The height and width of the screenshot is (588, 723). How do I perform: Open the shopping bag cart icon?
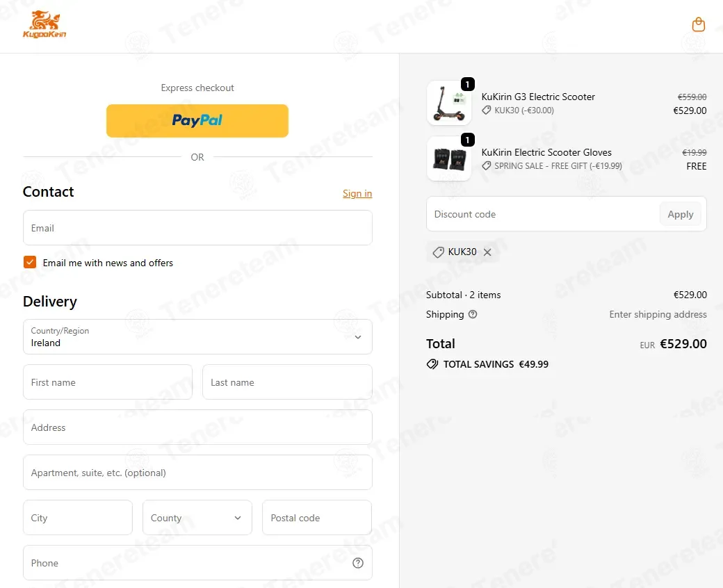pos(698,24)
